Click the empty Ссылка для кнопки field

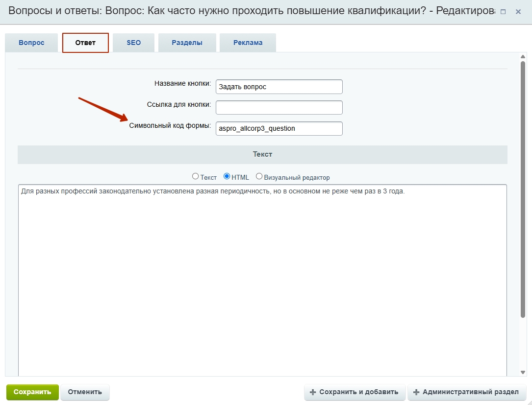click(279, 107)
